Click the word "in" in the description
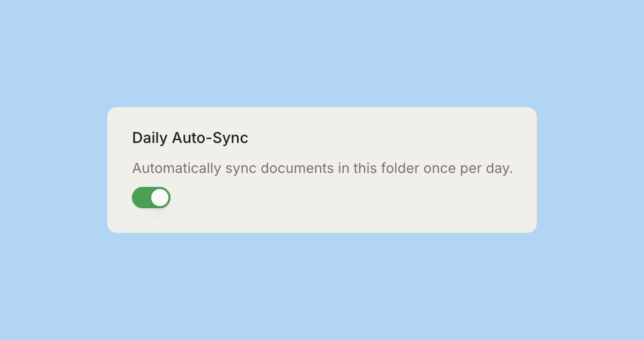644x340 pixels. click(343, 168)
